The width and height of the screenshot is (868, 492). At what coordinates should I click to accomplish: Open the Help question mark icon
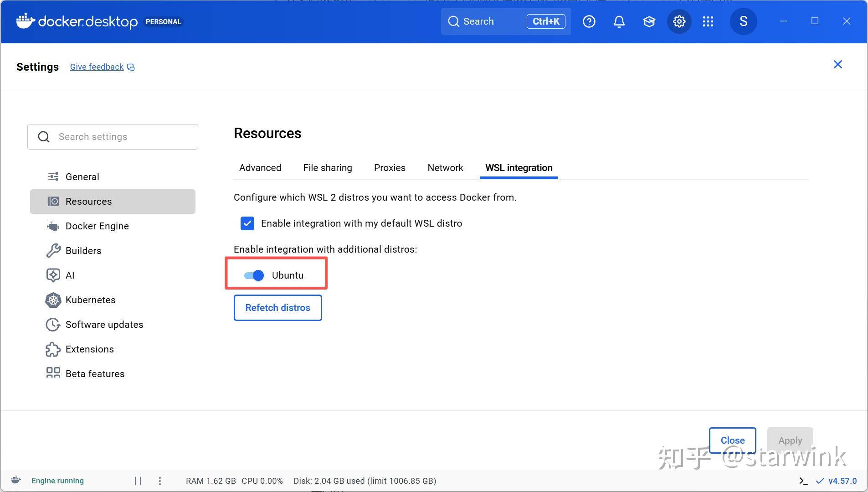pyautogui.click(x=589, y=21)
